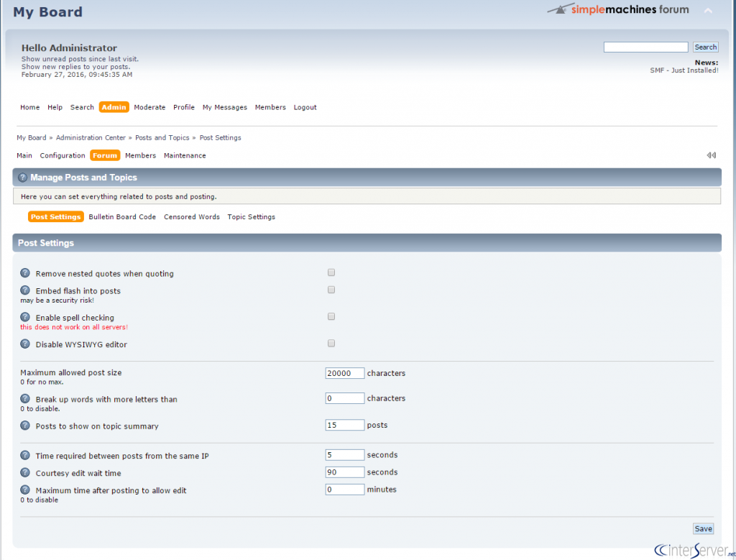Open the Topic Settings tab

point(251,217)
